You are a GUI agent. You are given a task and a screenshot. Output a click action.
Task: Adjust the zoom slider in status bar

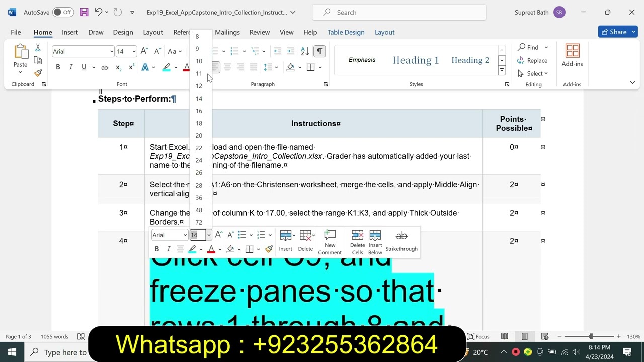591,337
